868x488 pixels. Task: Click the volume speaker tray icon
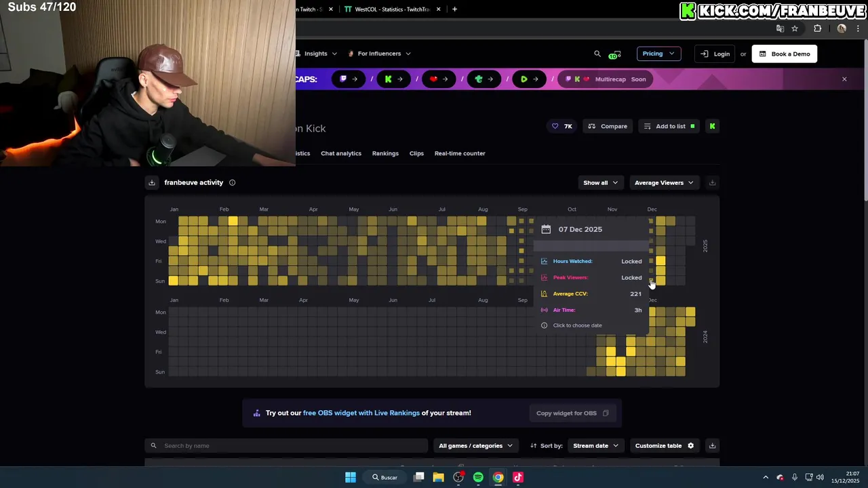[x=820, y=477]
